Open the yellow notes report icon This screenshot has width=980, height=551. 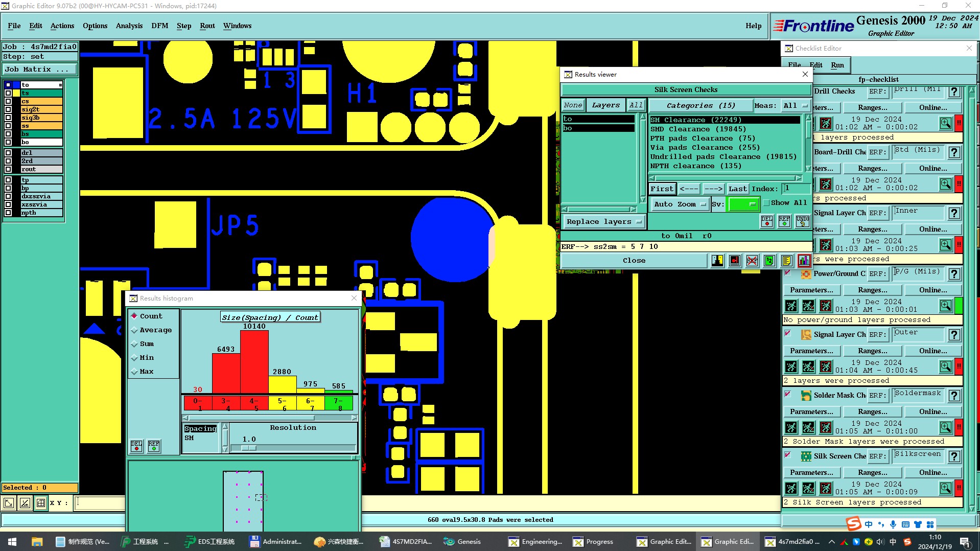[x=787, y=261]
